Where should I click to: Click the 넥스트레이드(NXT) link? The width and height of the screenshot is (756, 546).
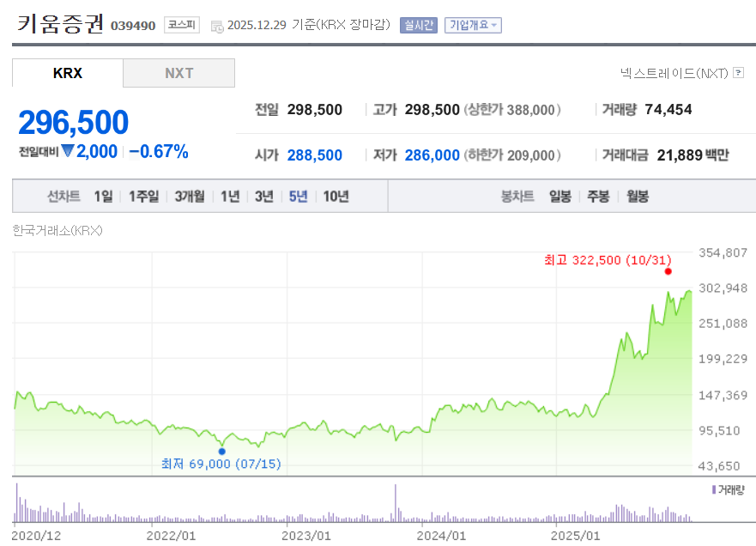(674, 73)
